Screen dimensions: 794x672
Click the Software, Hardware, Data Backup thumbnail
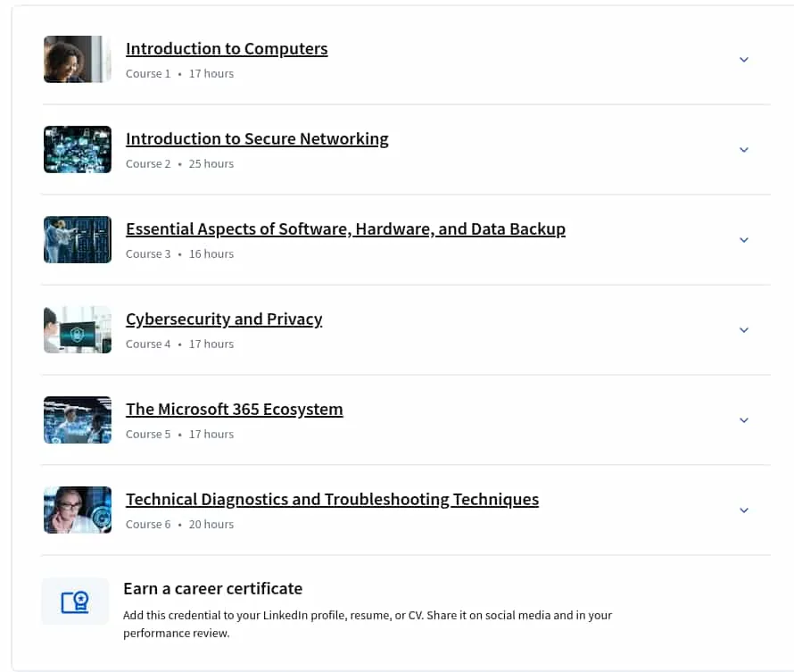78,239
